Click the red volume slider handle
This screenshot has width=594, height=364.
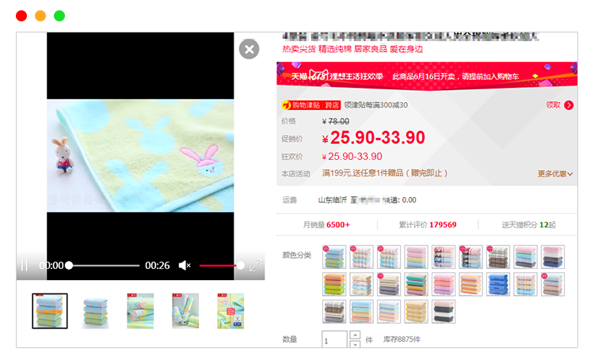tap(240, 266)
